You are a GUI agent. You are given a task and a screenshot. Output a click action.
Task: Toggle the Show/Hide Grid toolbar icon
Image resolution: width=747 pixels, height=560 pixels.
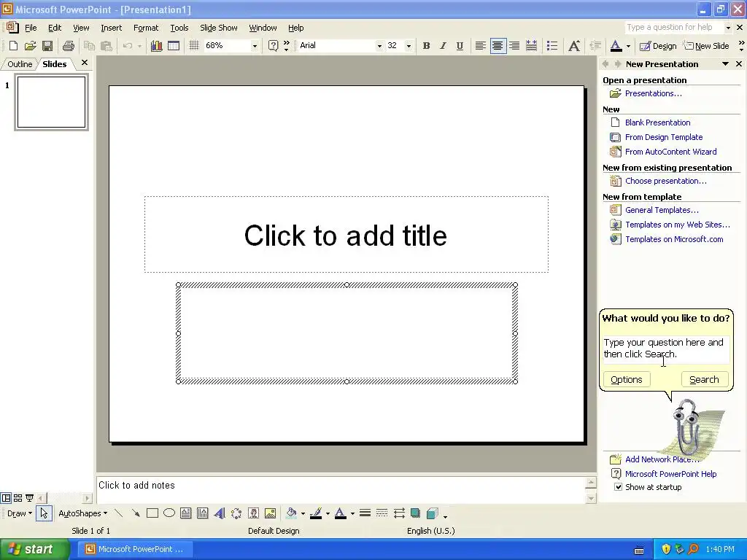tap(194, 46)
